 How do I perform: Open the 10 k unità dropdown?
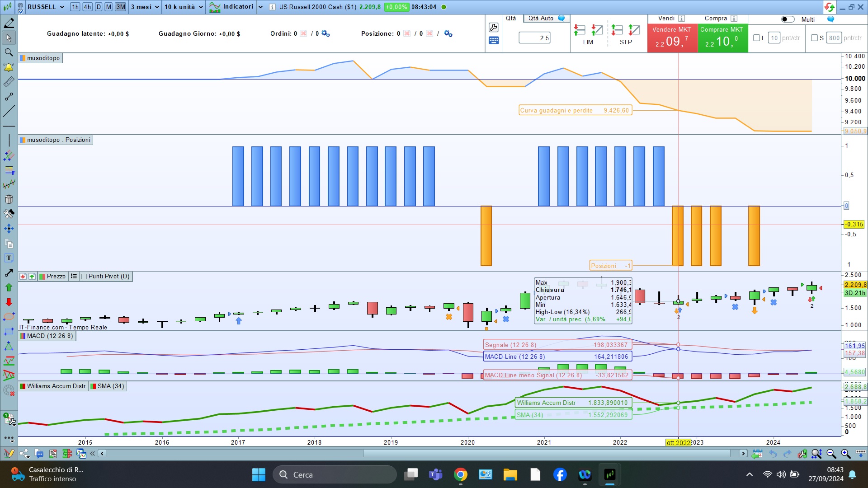coord(183,7)
